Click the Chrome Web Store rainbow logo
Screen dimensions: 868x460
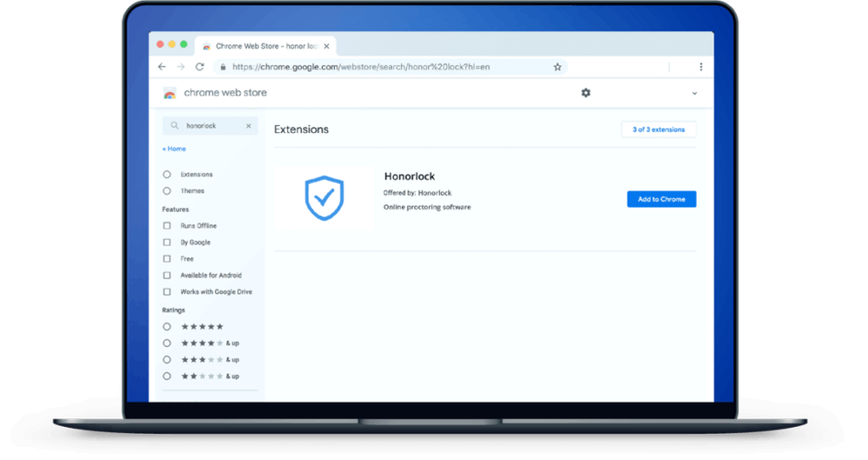tap(170, 94)
